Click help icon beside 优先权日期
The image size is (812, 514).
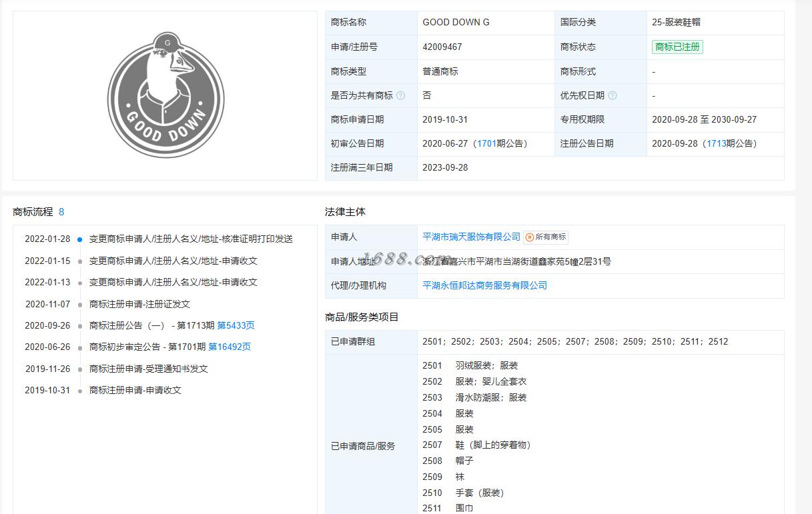pos(613,95)
